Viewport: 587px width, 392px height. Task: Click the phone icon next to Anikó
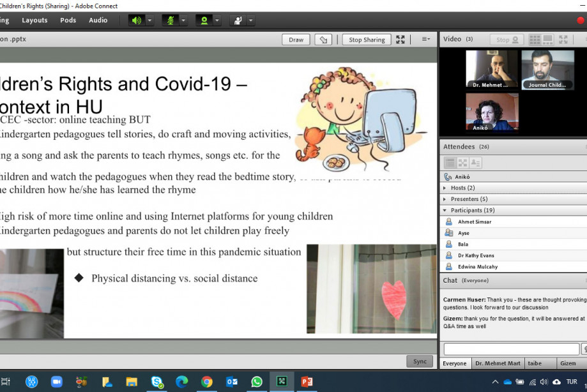pos(447,177)
